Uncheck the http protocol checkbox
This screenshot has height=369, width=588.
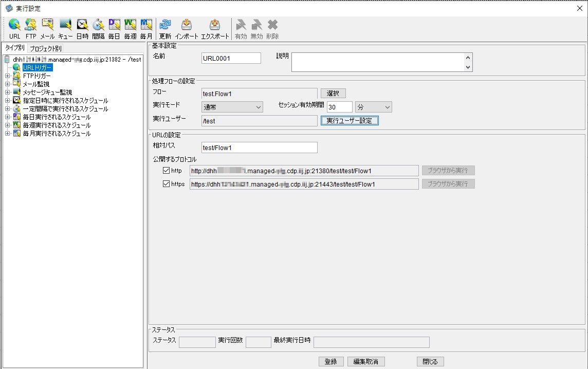point(166,171)
